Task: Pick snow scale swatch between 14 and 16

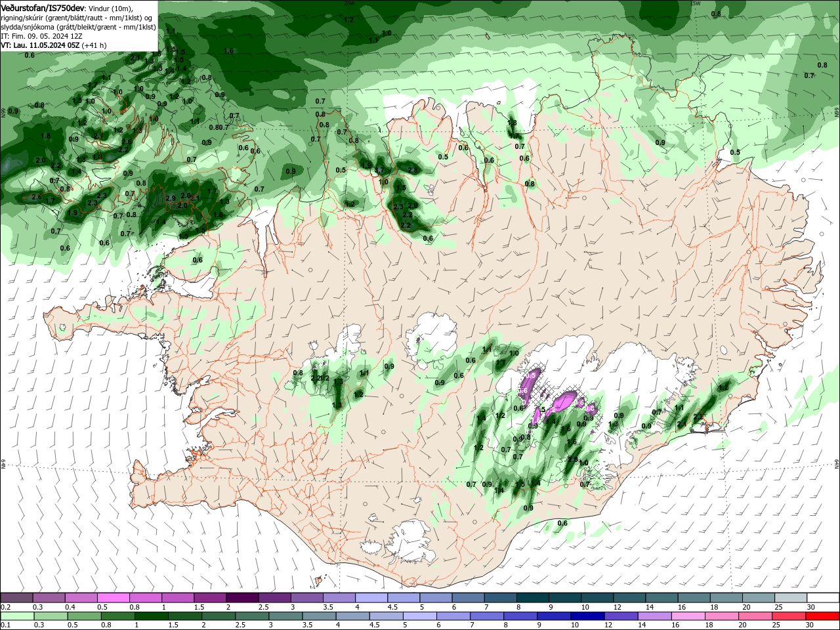Action: tap(661, 598)
